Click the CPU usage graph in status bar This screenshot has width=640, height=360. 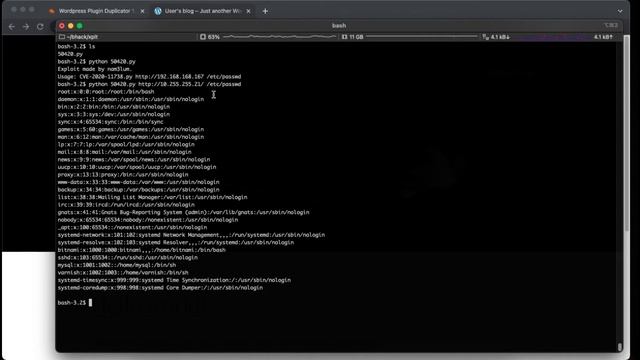pyautogui.click(x=280, y=37)
